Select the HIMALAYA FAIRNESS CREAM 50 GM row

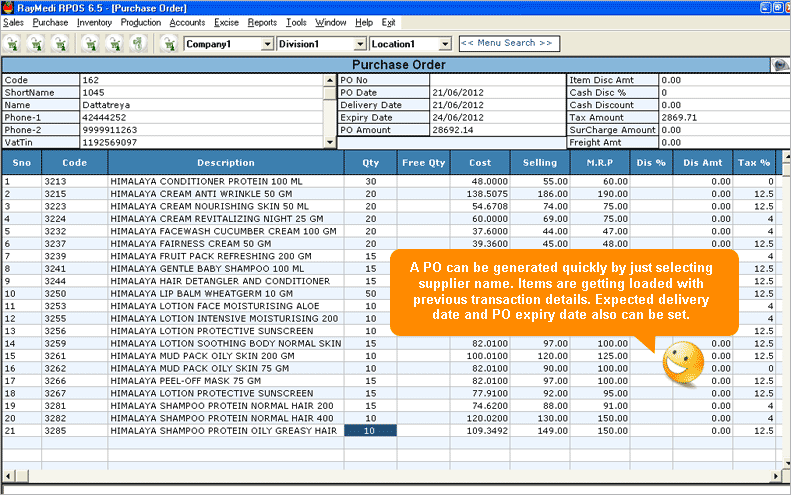coord(225,243)
